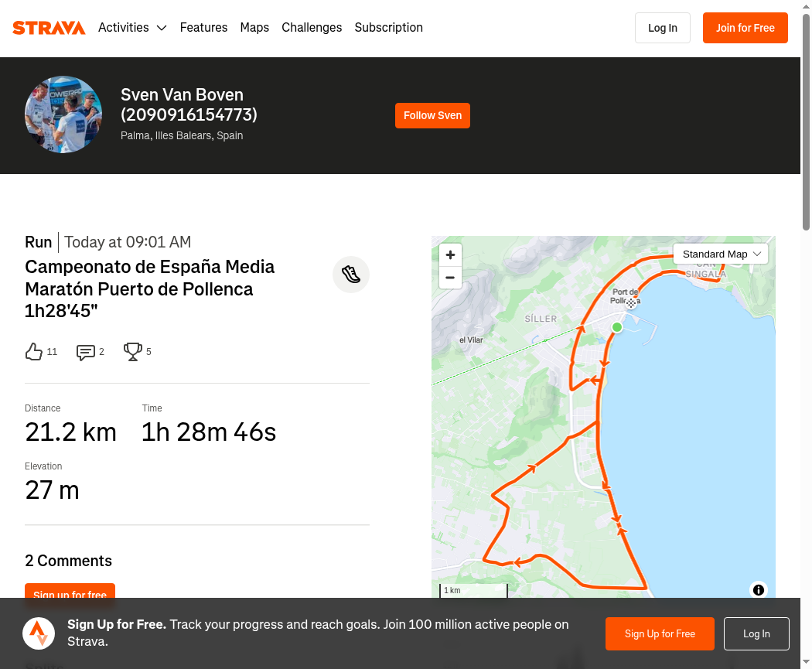This screenshot has width=812, height=669.
Task: Click the Strava logo
Action: (49, 27)
